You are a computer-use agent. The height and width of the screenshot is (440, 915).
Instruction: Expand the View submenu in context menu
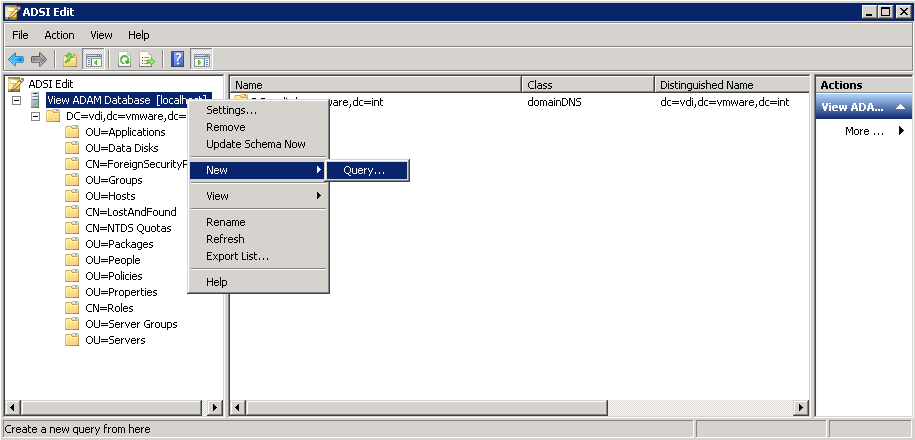319,195
